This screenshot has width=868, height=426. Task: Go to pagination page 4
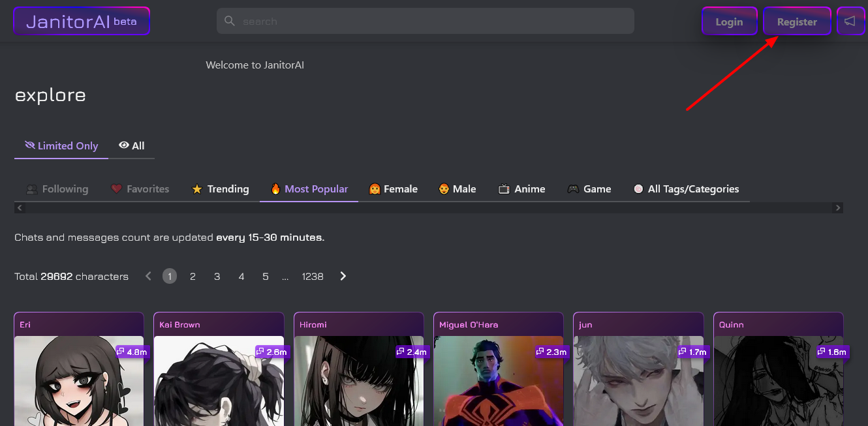click(241, 276)
